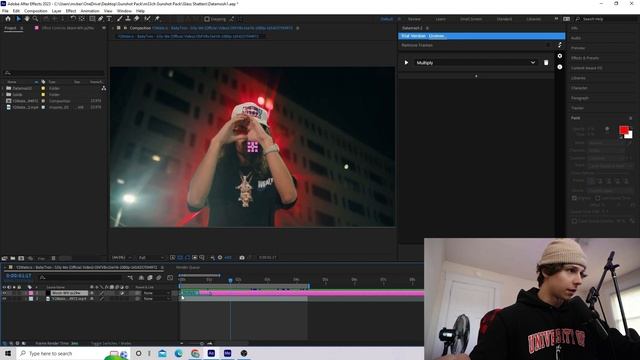
Task: Click the Trial Version License bar
Action: point(482,36)
